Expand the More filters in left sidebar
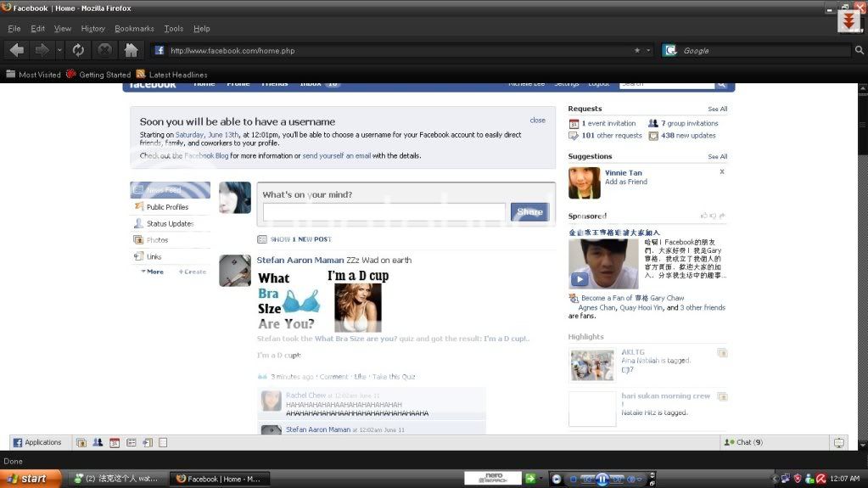868x488 pixels. click(x=152, y=272)
